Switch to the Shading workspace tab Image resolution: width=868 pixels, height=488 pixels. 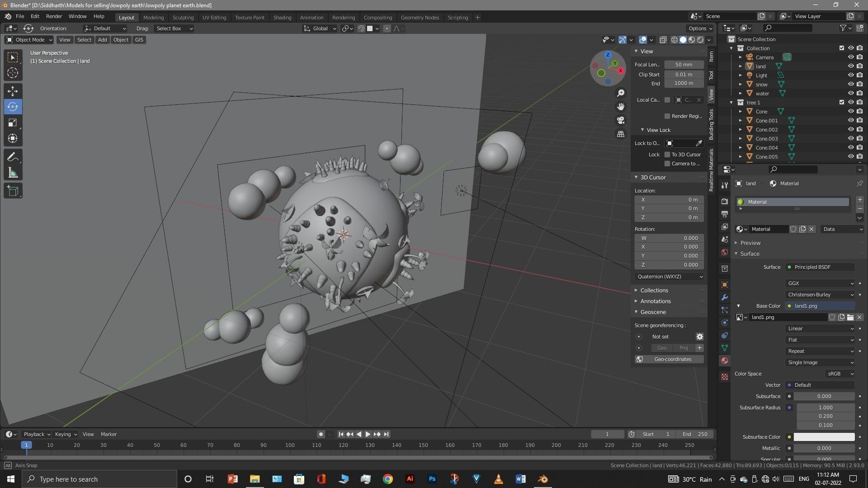(x=282, y=18)
